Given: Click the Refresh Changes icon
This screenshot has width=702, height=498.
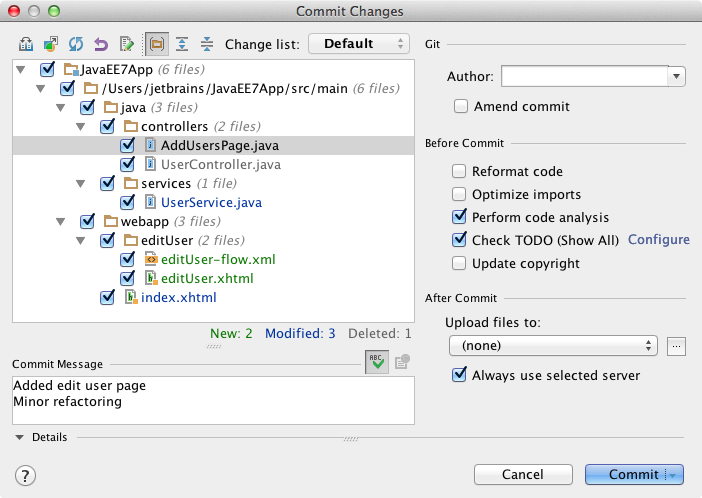Looking at the screenshot, I should coord(76,44).
